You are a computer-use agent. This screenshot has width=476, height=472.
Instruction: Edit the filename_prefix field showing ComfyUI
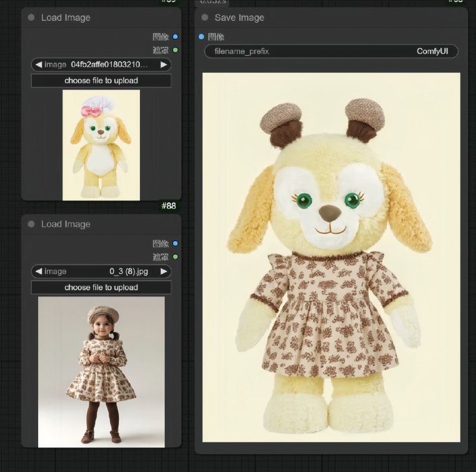coord(331,51)
